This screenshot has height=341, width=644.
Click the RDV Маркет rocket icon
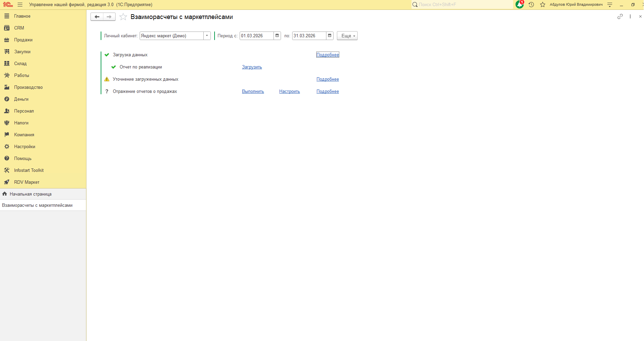coord(7,182)
